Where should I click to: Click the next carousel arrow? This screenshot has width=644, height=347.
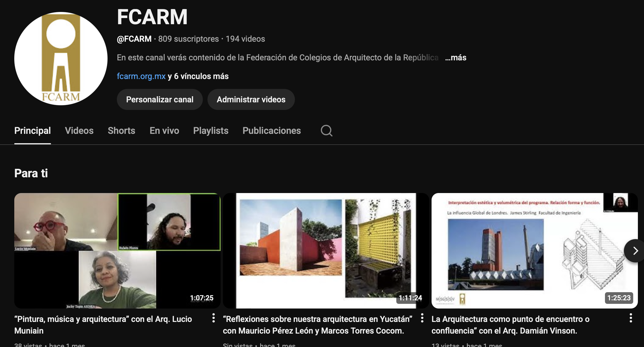635,251
